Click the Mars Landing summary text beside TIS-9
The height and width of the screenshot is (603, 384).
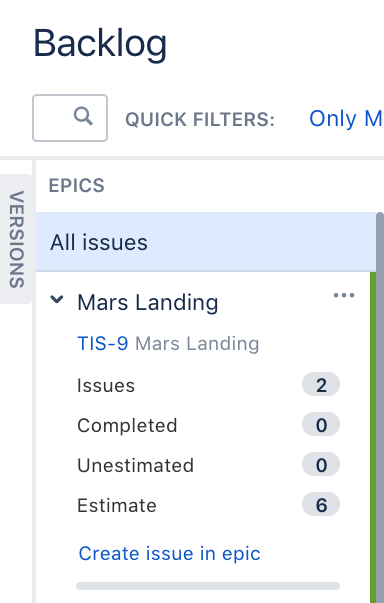tap(197, 343)
